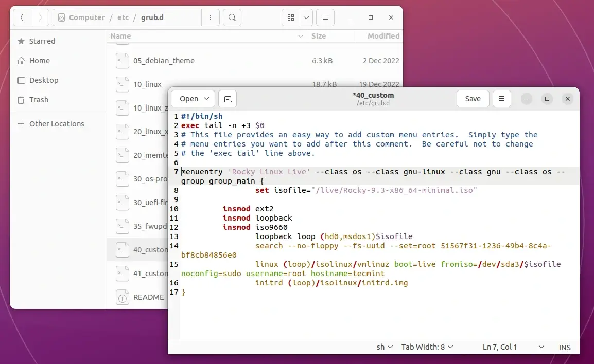This screenshot has height=364, width=594.
Task: Click the 'set isofile=' line
Action: 366,190
